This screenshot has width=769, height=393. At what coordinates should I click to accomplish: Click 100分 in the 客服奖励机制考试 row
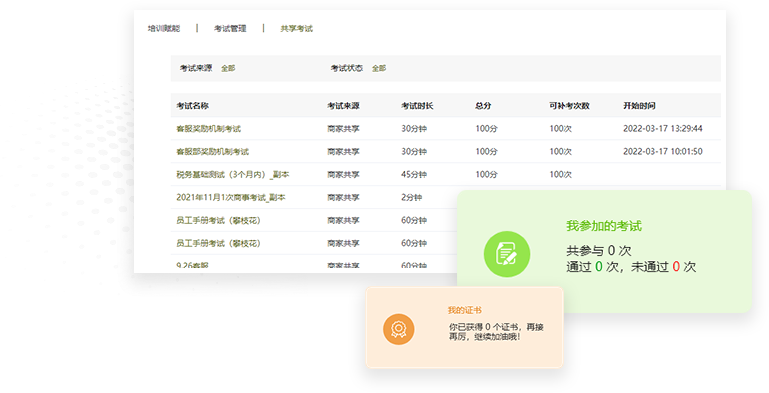tap(487, 129)
